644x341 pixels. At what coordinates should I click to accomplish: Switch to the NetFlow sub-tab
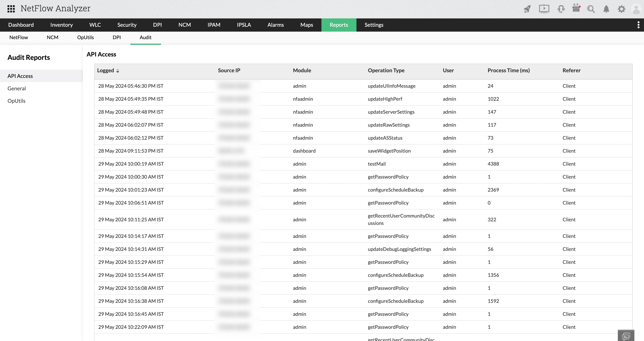tap(18, 37)
